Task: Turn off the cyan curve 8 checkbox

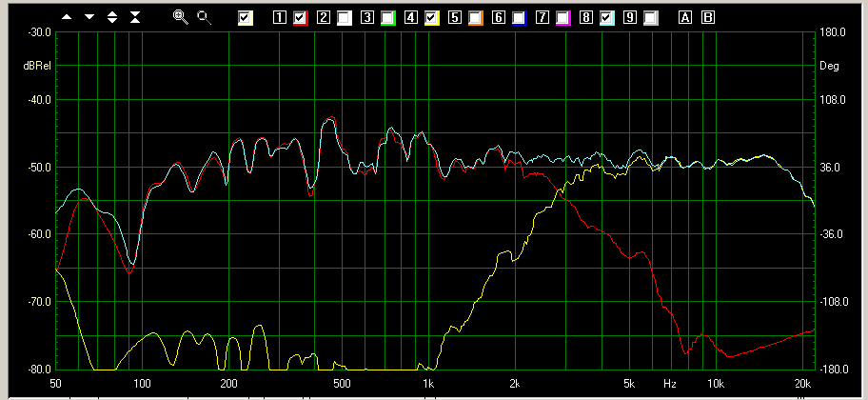Action: click(x=607, y=17)
